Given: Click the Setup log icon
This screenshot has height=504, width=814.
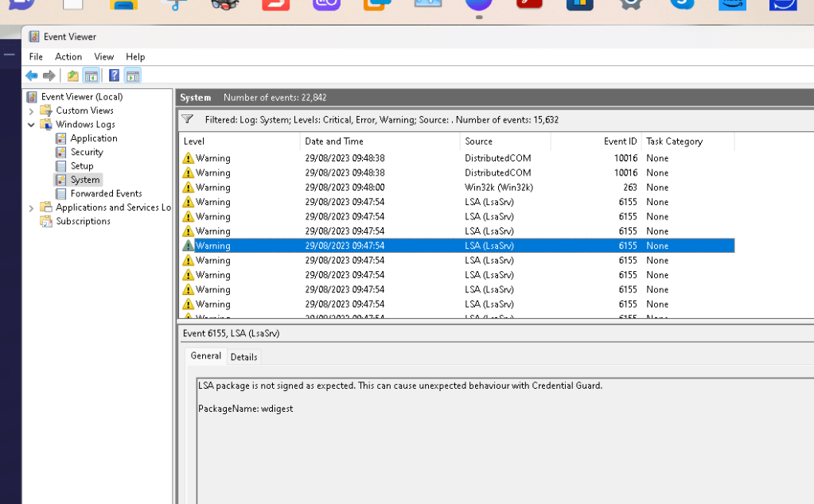Looking at the screenshot, I should [60, 166].
